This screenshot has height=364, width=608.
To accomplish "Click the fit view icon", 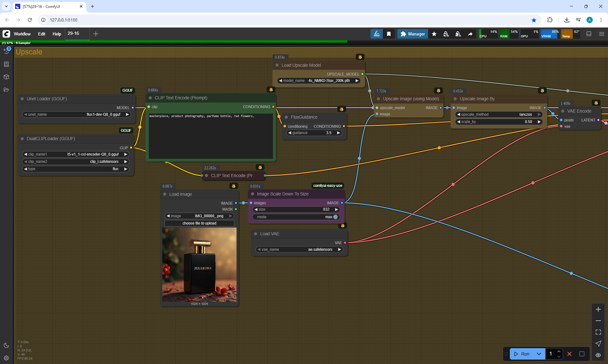I will tap(598, 332).
